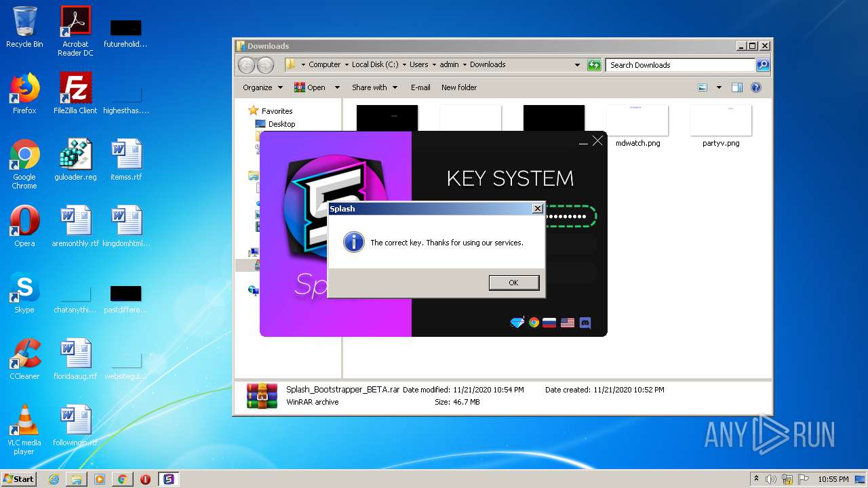Select floridaaug.rtf on the desktop

pos(75,359)
